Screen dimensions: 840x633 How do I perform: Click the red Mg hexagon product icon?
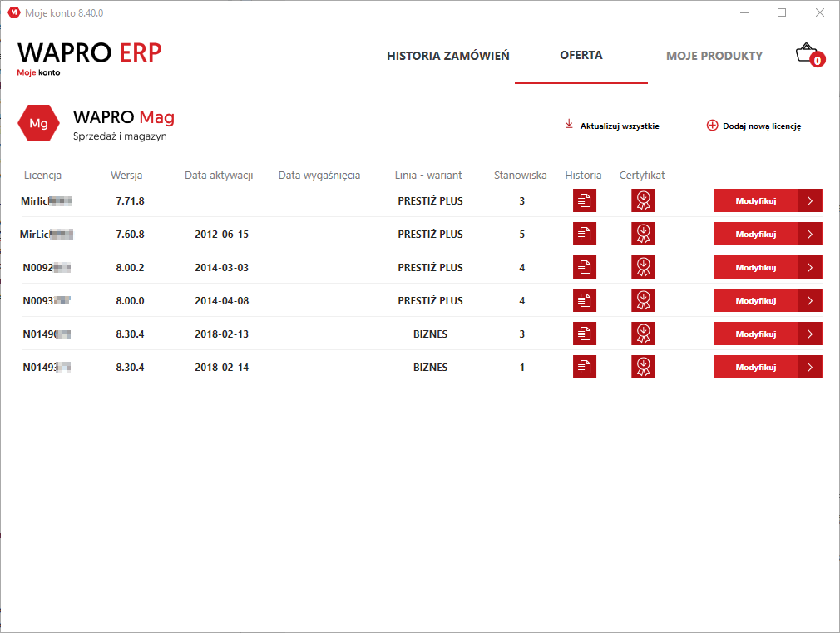tap(38, 123)
